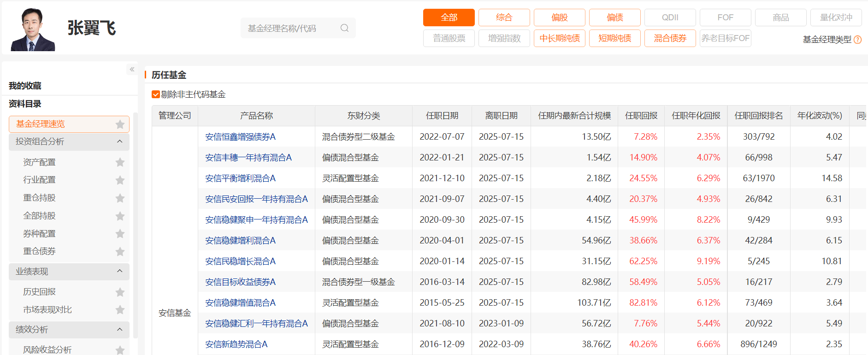Toggle the 量化对冲 filter
The image size is (868, 355).
coord(836,18)
